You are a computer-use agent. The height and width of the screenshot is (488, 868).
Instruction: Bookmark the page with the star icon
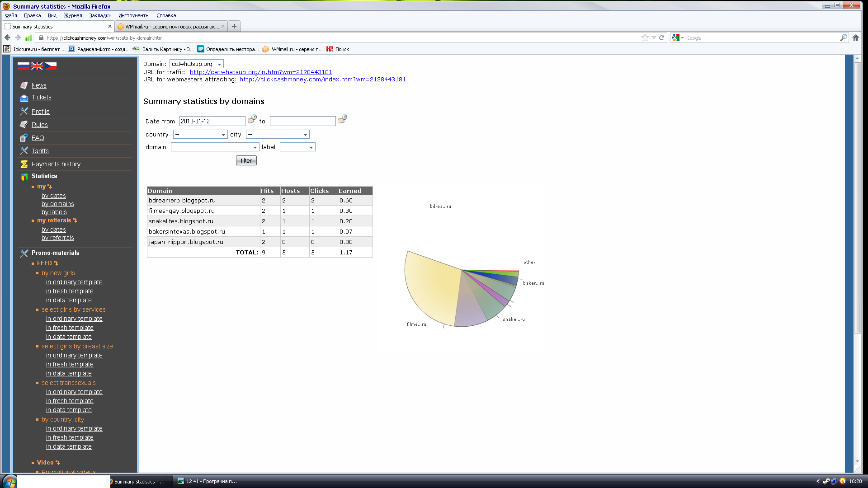tap(645, 38)
